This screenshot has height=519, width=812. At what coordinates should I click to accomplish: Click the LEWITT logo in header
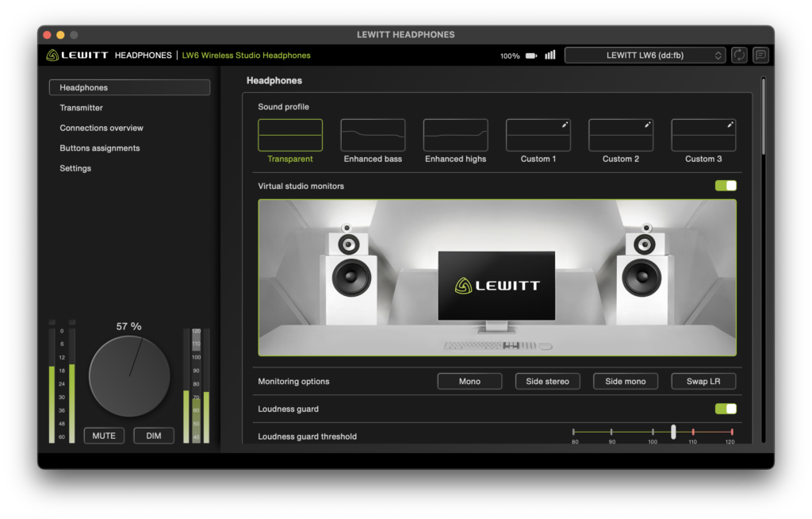(x=77, y=55)
